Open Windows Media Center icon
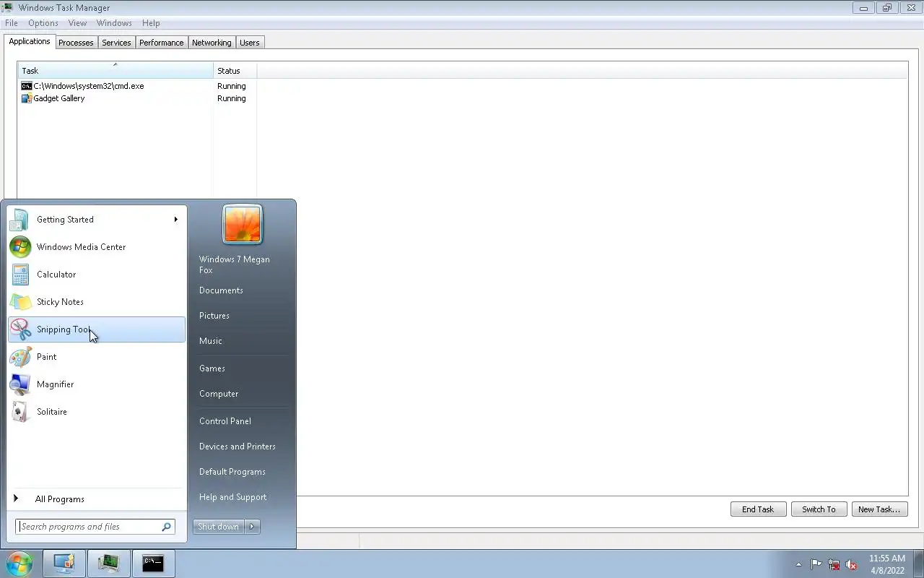 tap(20, 247)
